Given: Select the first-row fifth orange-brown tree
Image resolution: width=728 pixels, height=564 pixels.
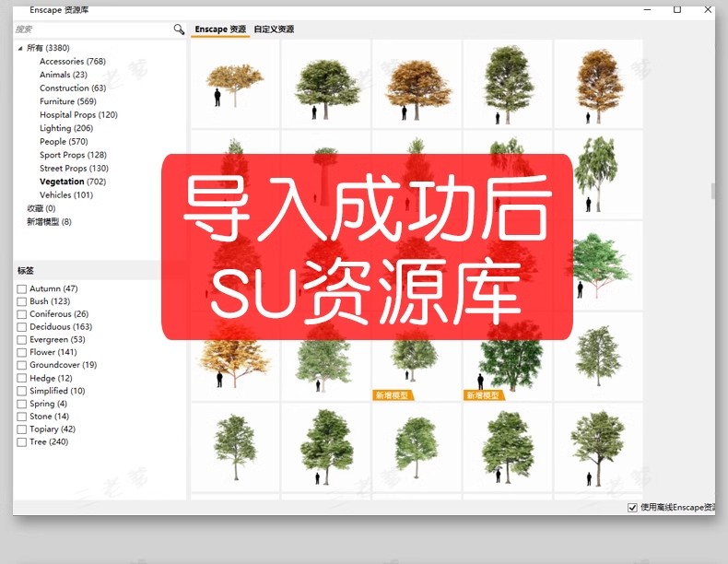Looking at the screenshot, I should click(x=598, y=84).
